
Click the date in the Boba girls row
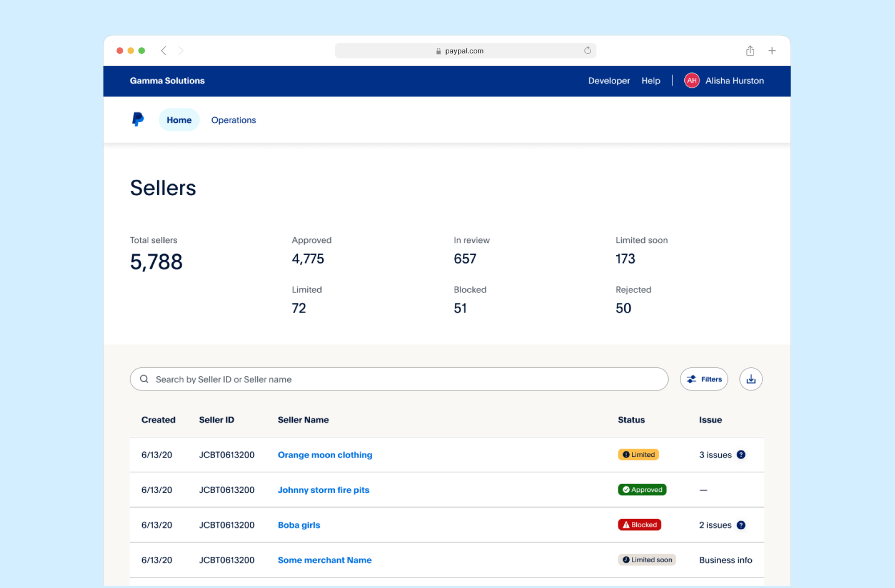click(157, 525)
